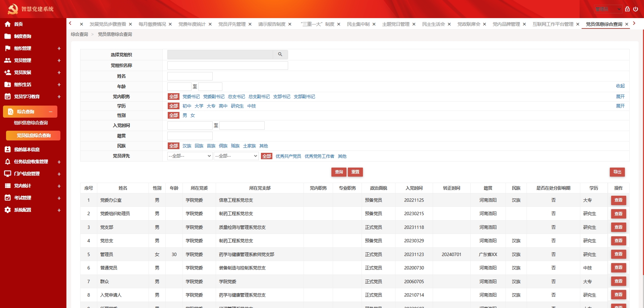This screenshot has width=644, height=308.
Task: Expand the 党员管理 submenu plus sign
Action: click(x=59, y=60)
